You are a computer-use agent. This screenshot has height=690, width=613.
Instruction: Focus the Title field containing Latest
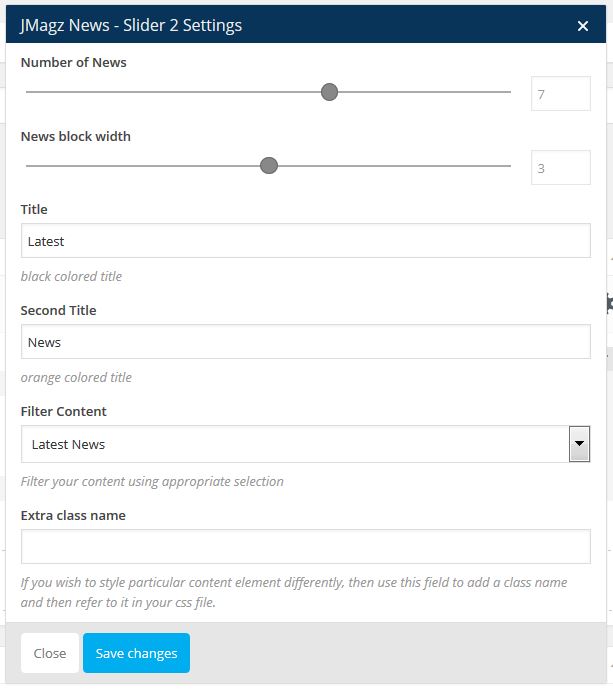tap(305, 241)
